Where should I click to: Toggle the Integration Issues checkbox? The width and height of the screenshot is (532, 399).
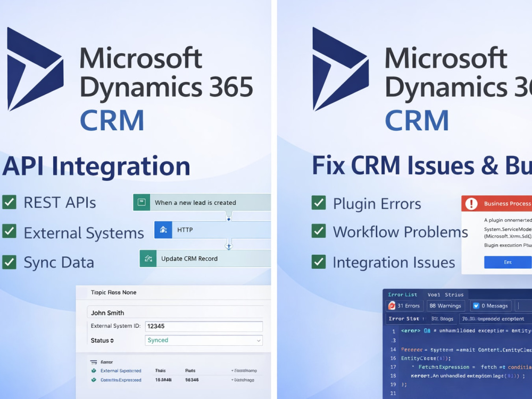point(319,262)
